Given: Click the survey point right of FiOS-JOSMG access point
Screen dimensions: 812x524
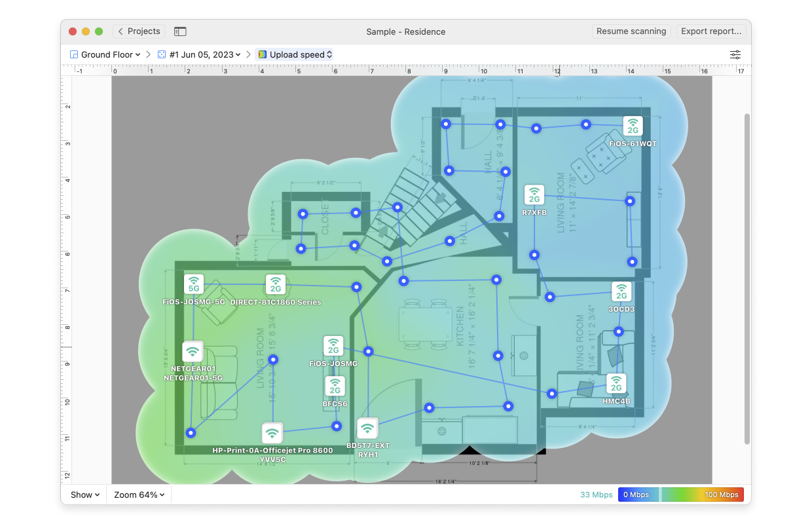Looking at the screenshot, I should 368,351.
